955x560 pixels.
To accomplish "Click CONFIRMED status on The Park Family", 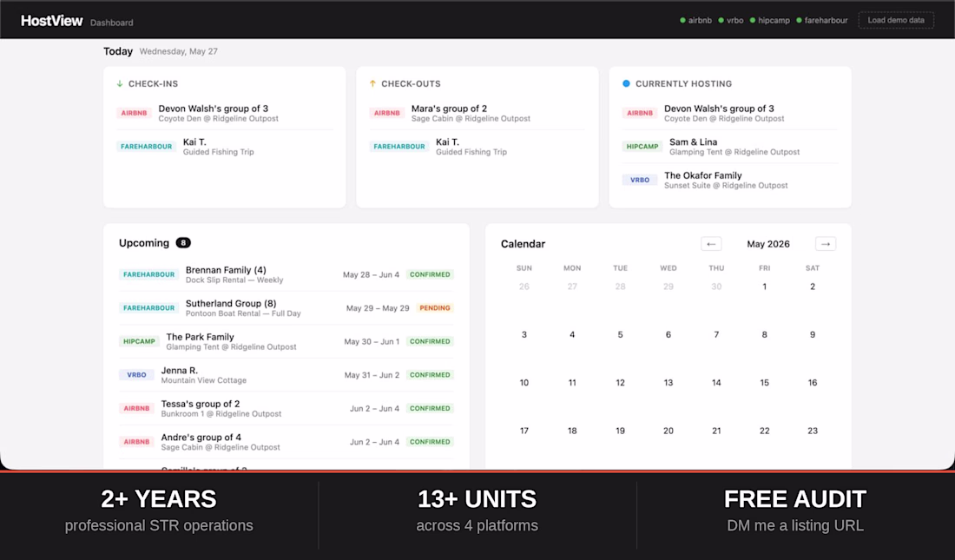I will point(430,341).
